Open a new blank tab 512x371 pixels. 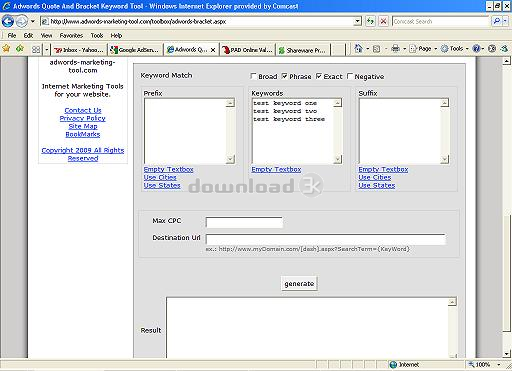(x=339, y=50)
